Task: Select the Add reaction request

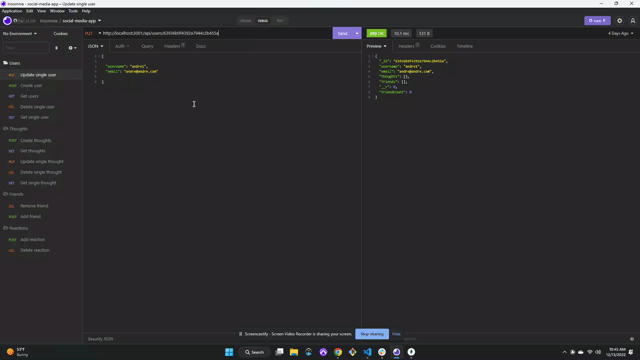Action: click(x=41, y=240)
